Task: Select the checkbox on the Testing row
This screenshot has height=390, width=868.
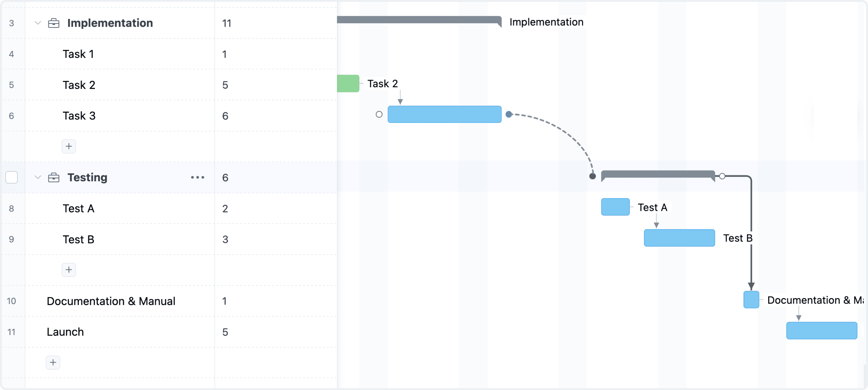Action: tap(11, 177)
